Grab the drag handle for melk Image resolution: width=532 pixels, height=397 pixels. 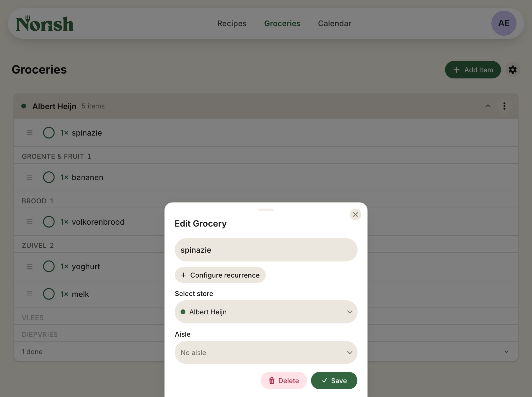pyautogui.click(x=29, y=294)
